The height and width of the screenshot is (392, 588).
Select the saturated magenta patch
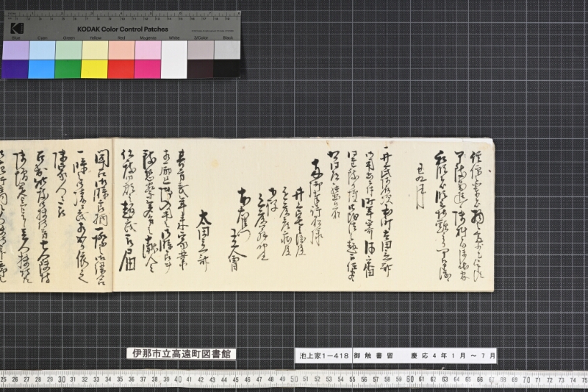click(148, 69)
